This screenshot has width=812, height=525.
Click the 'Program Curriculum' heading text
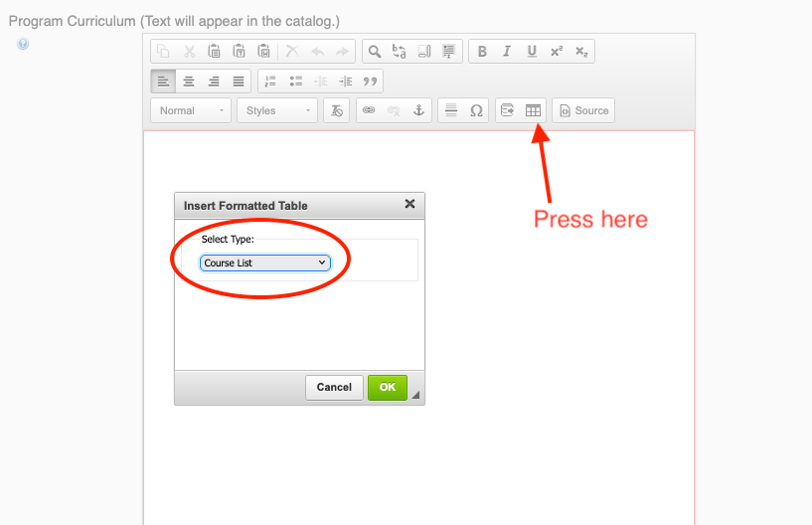72,21
